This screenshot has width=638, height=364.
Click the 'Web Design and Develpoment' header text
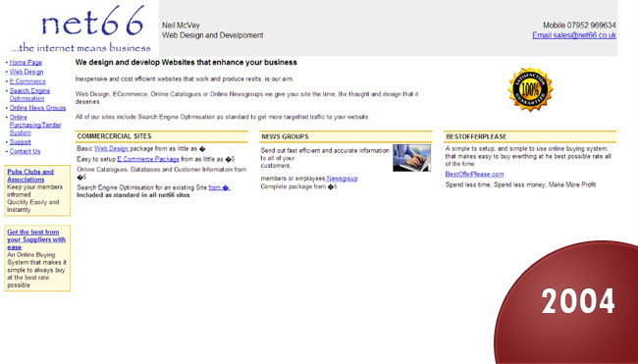(213, 35)
